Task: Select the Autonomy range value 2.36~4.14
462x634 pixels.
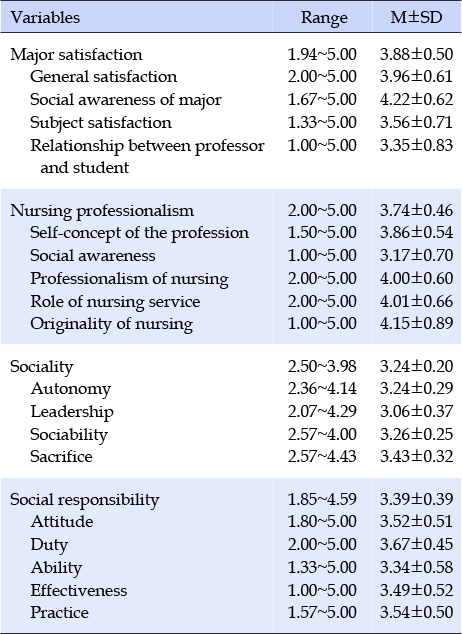Action: [x=322, y=388]
